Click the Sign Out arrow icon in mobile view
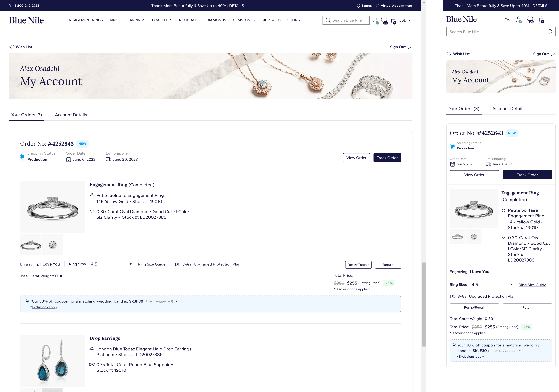The image size is (559, 392). coord(553,54)
